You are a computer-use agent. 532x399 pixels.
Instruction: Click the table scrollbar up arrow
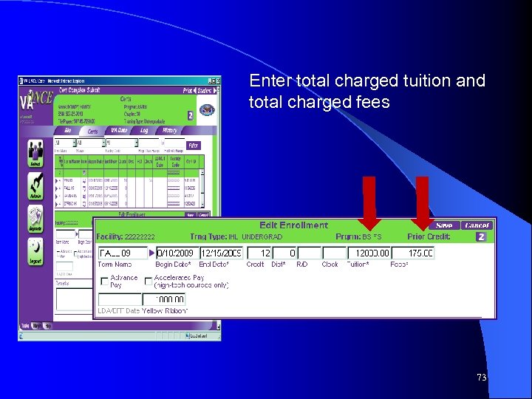point(202,172)
